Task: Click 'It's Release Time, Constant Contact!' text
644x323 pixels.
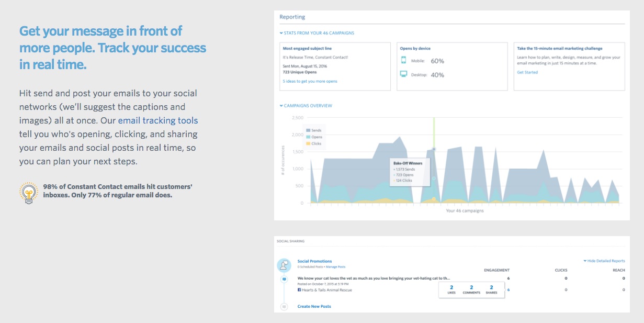Action: [x=315, y=57]
